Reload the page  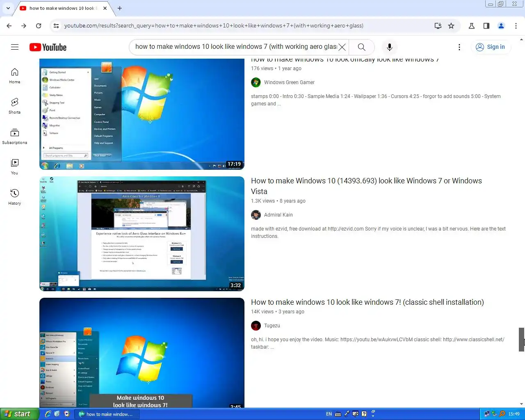39,26
